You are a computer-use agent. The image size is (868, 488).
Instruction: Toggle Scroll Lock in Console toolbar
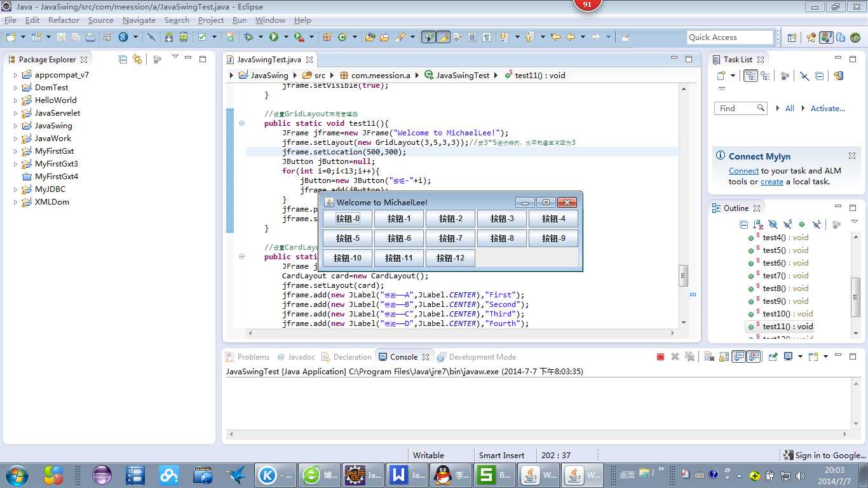724,356
